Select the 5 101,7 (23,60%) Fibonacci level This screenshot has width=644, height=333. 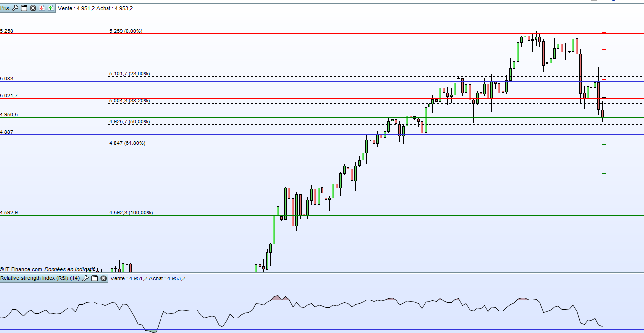129,74
